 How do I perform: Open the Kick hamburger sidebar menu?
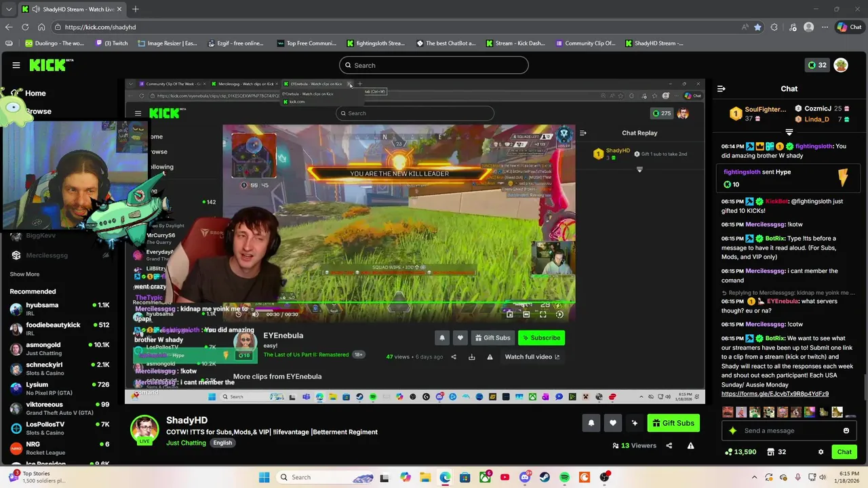pos(16,65)
